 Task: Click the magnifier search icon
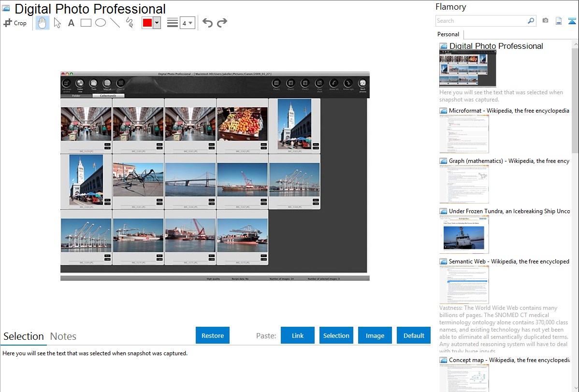point(531,21)
